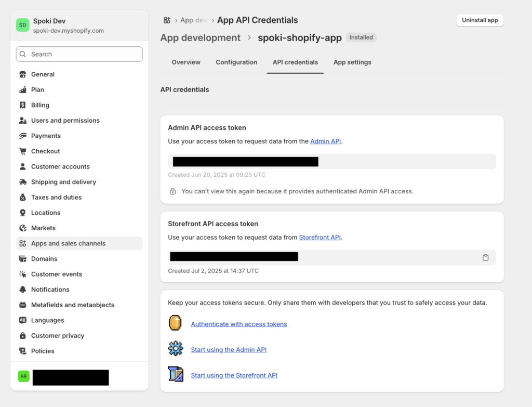This screenshot has height=407, width=532.
Task: Click the pixel gear icon for Admin API
Action: coord(176,349)
